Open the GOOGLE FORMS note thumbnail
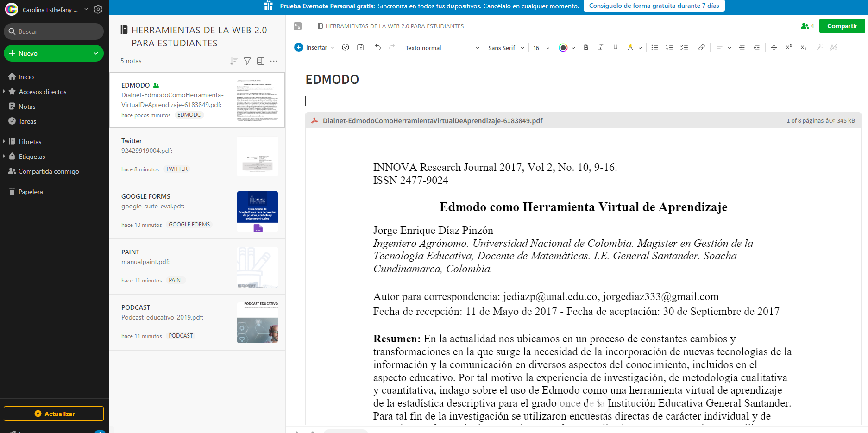868x433 pixels. click(258, 212)
